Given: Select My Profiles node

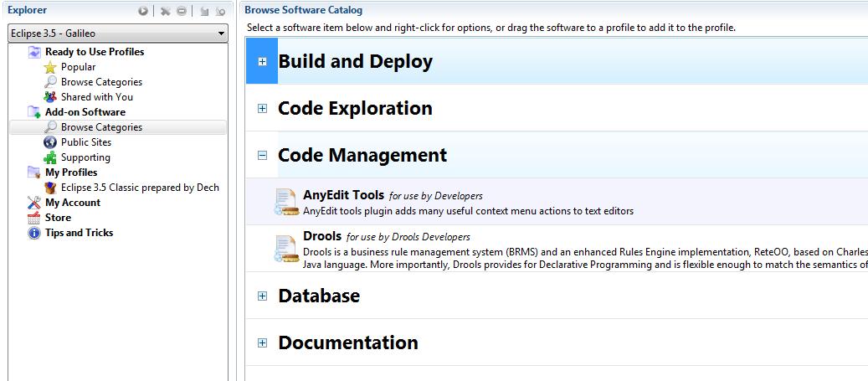Looking at the screenshot, I should (x=71, y=172).
